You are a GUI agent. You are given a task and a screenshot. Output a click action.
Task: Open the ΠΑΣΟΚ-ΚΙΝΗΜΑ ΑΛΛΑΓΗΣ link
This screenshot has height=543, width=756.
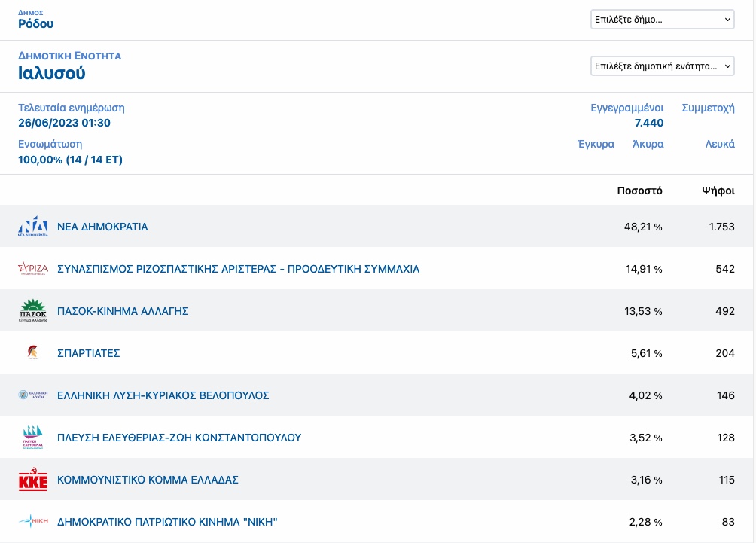[123, 311]
